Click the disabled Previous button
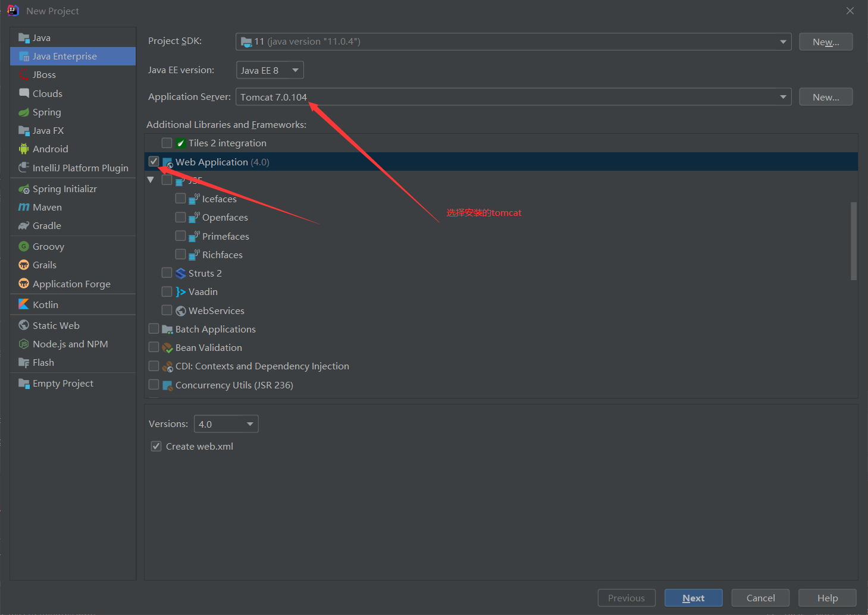 pos(626,598)
